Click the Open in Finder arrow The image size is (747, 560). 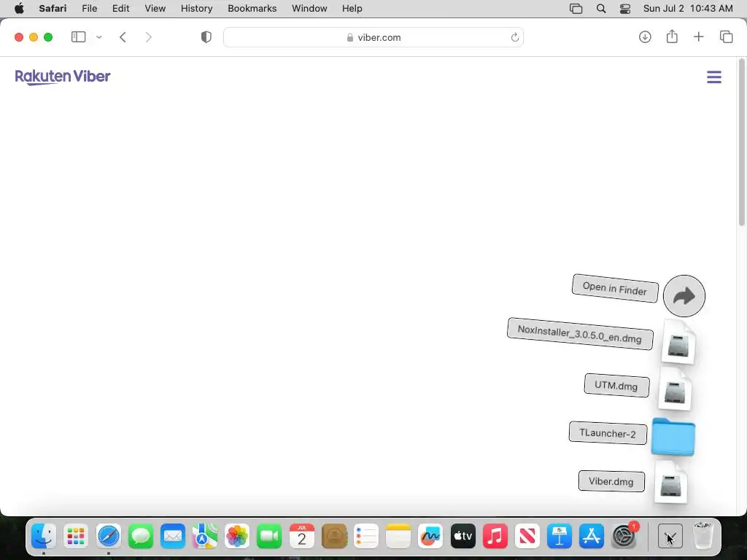point(684,296)
